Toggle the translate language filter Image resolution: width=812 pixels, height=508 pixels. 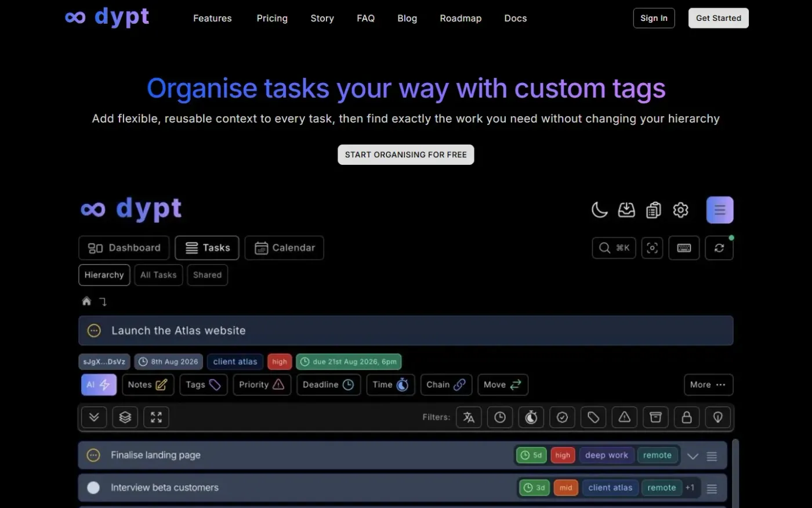469,417
